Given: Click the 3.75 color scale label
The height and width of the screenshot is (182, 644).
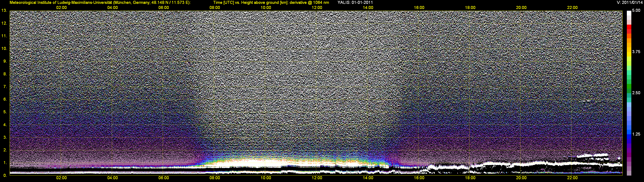Looking at the screenshot, I should click(636, 52).
